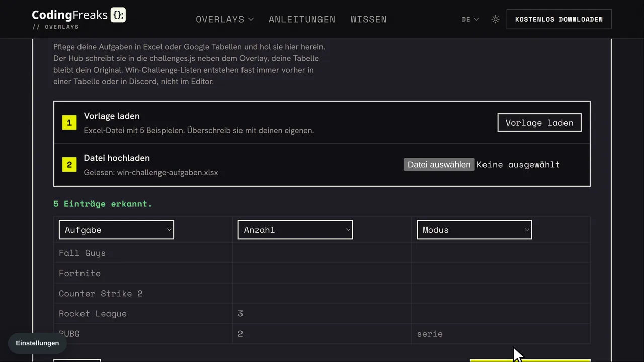Image resolution: width=644 pixels, height=362 pixels.
Task: Click the Datei auswählen file button
Action: [439, 165]
